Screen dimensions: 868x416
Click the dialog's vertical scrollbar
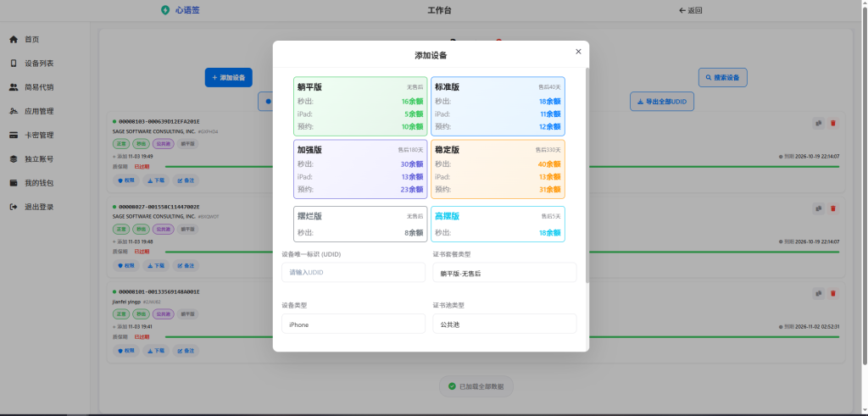click(587, 175)
